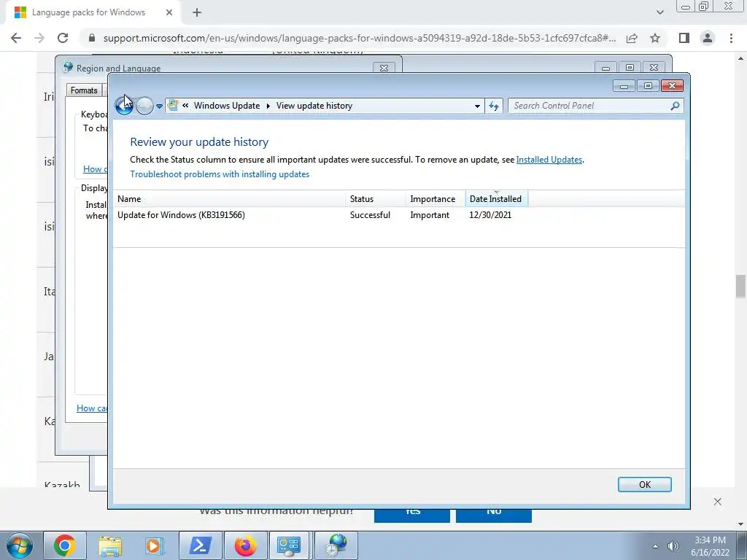Sort by Date Installed column header

(x=496, y=199)
